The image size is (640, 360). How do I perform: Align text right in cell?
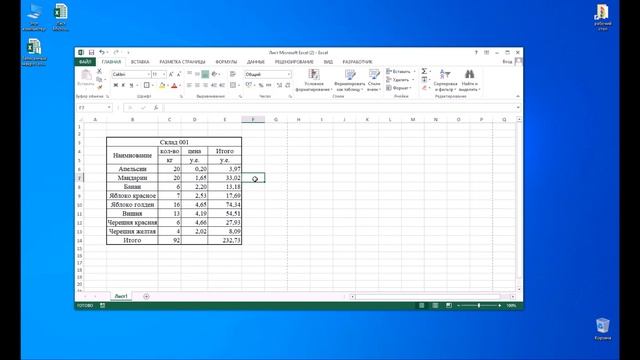(x=205, y=85)
